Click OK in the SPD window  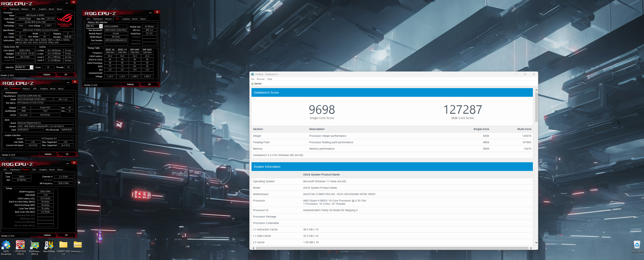[149, 84]
